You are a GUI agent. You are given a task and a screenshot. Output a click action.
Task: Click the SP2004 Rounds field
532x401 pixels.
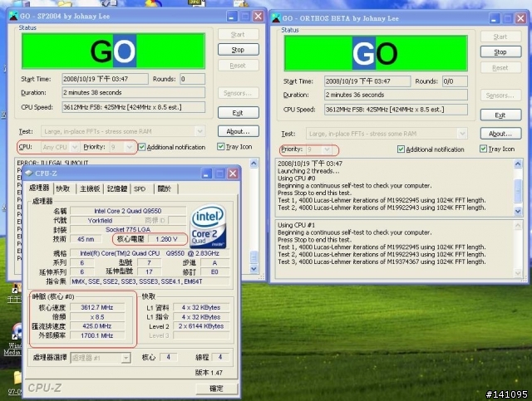[192, 79]
